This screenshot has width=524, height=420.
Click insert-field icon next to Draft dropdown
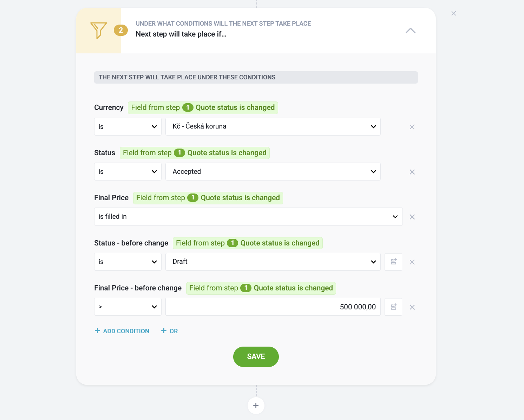393,262
